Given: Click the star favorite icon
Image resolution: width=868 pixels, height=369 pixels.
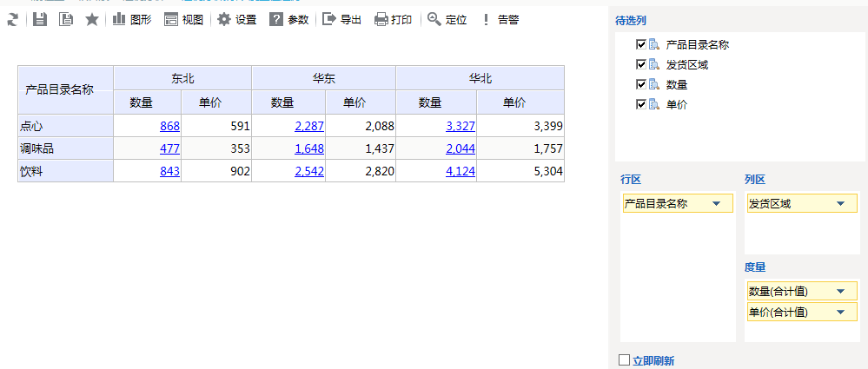Looking at the screenshot, I should click(x=92, y=20).
